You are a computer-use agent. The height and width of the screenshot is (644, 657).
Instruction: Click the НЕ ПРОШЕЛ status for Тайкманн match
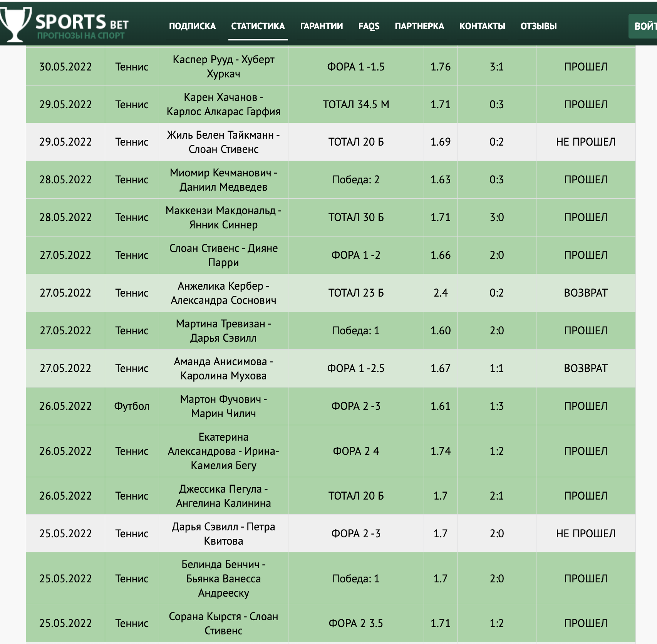point(585,142)
